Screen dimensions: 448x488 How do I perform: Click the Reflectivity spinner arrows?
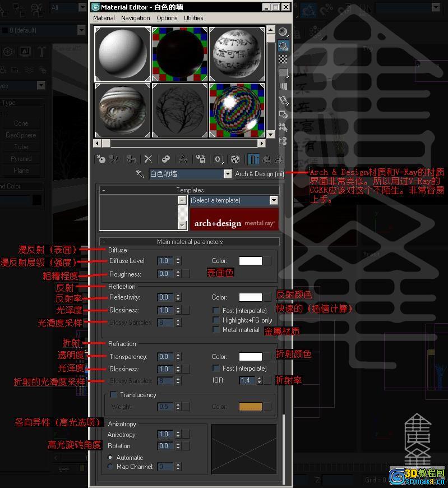point(178,297)
